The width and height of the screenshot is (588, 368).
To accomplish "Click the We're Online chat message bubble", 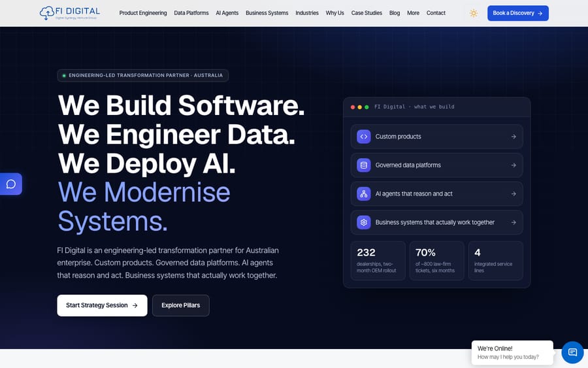I will pyautogui.click(x=512, y=352).
